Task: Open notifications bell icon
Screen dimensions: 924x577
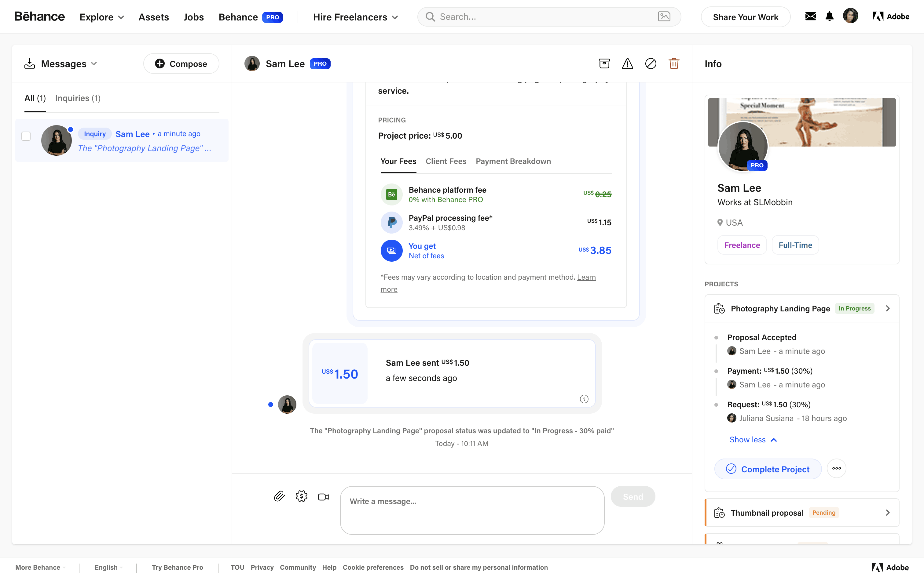Action: (829, 16)
